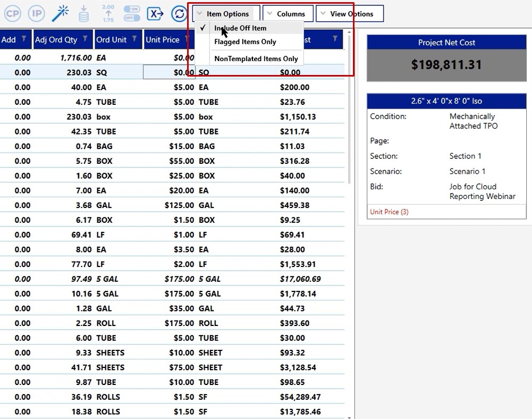Click the Unit Price (3) link

pyautogui.click(x=389, y=212)
